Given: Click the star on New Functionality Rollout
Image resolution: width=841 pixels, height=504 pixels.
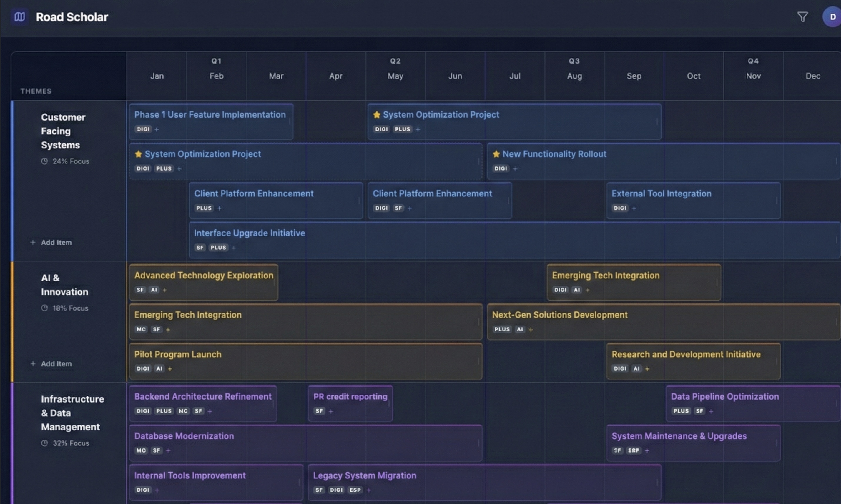Looking at the screenshot, I should [x=496, y=154].
